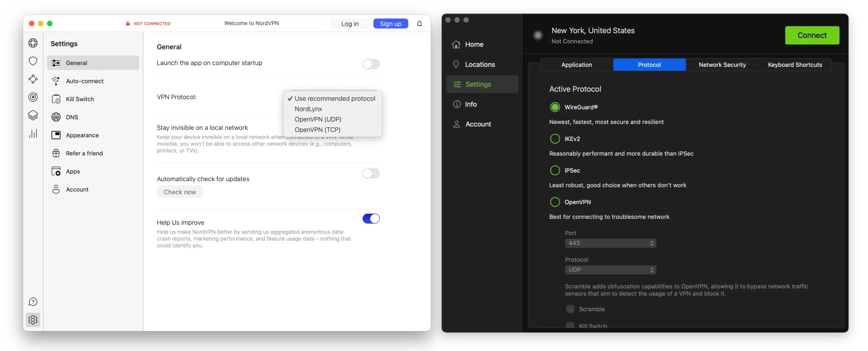This screenshot has height=351, width=868.
Task: Open the statistics bars icon
Action: coord(33,133)
